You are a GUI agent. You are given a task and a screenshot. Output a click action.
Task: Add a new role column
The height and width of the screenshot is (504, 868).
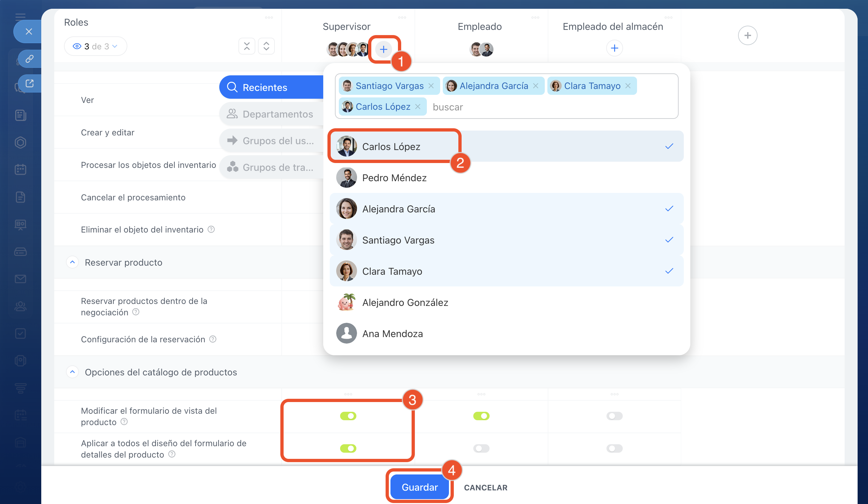coord(747,35)
